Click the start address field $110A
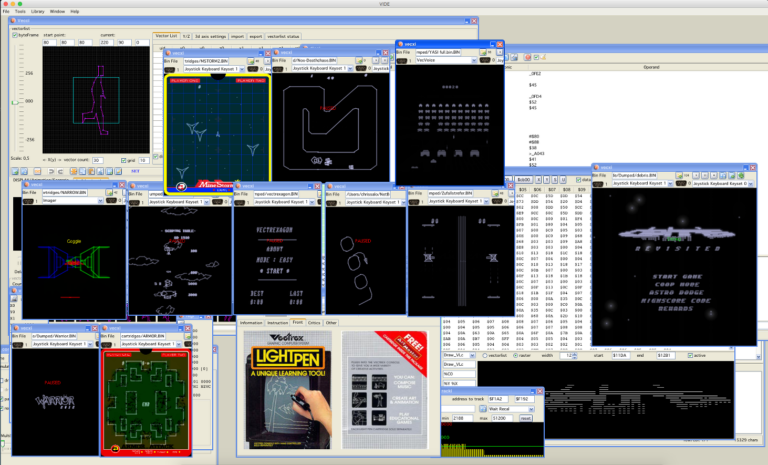Viewport: 768px width, 465px height. 620,355
